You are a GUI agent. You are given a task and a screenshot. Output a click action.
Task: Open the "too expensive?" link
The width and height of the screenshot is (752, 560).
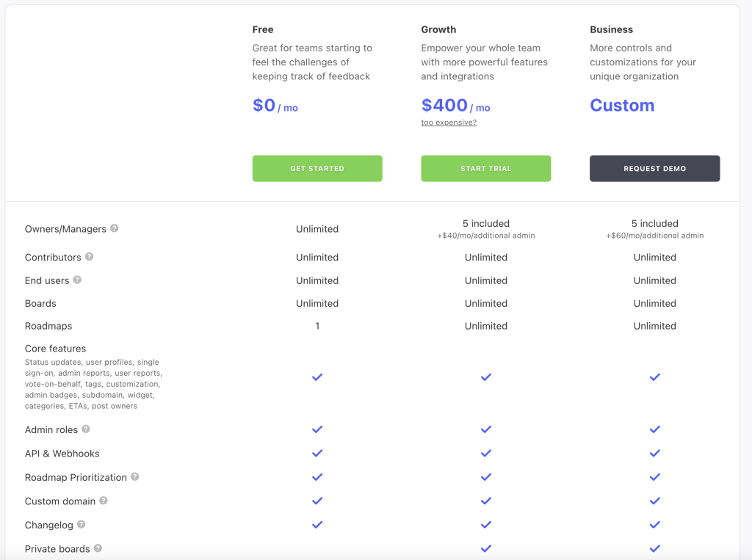coord(449,123)
